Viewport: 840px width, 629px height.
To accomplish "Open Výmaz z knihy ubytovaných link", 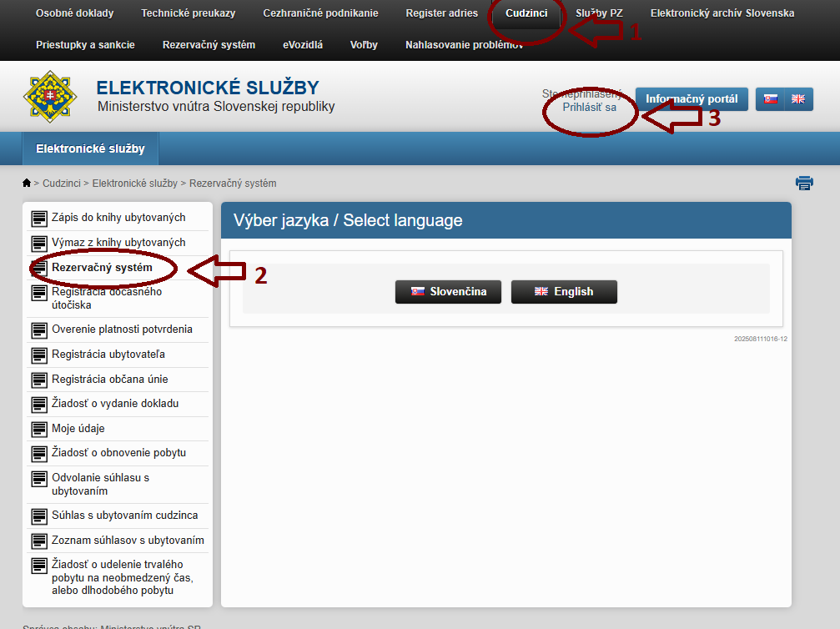I will point(118,243).
